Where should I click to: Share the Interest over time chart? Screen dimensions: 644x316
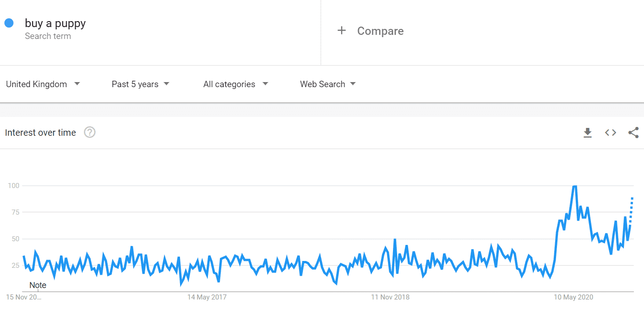[x=633, y=133]
